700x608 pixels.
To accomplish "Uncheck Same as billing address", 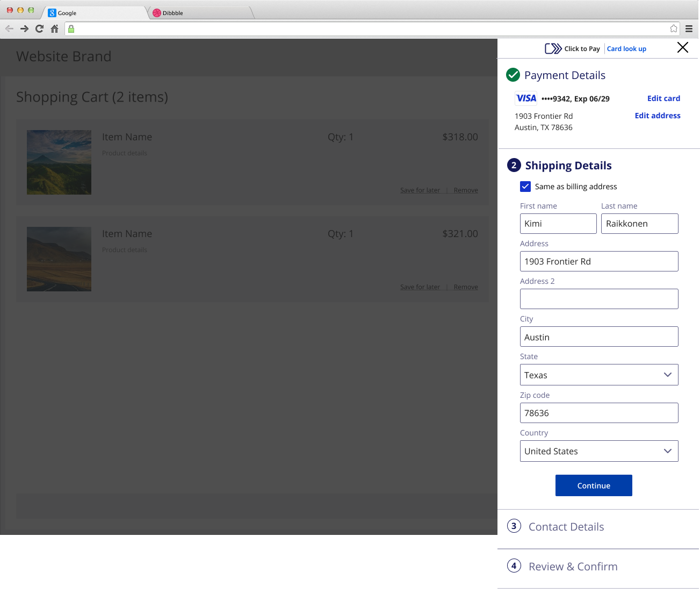I will pyautogui.click(x=525, y=187).
